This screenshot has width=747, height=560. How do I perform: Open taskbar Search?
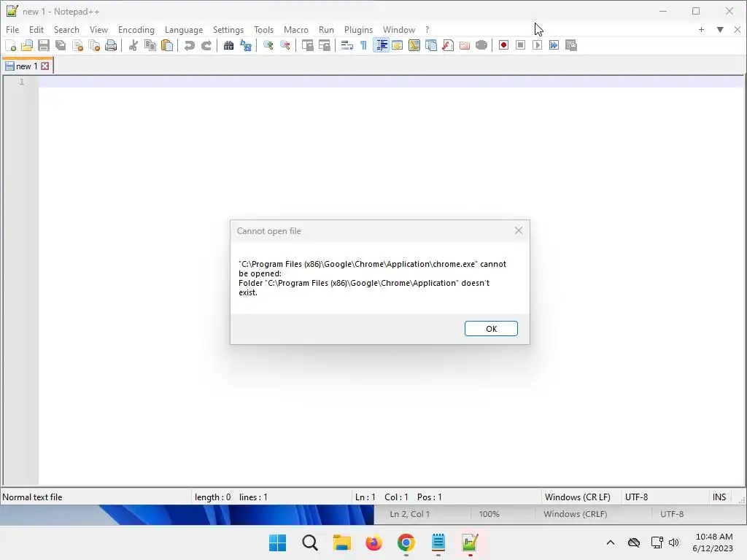click(309, 542)
